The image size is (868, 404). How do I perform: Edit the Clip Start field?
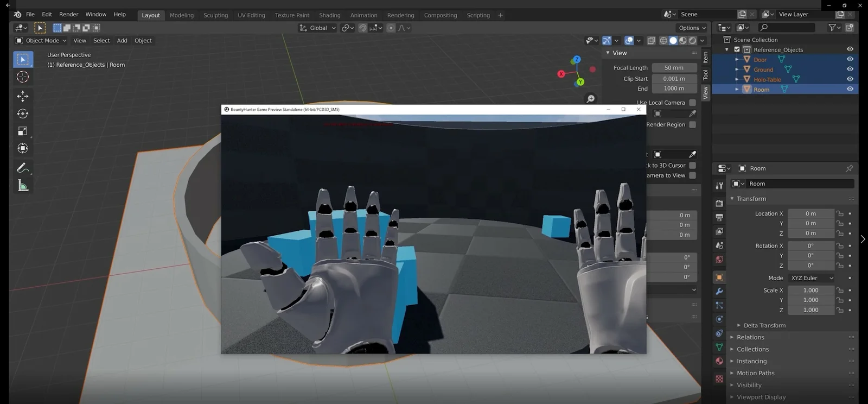[x=674, y=79]
